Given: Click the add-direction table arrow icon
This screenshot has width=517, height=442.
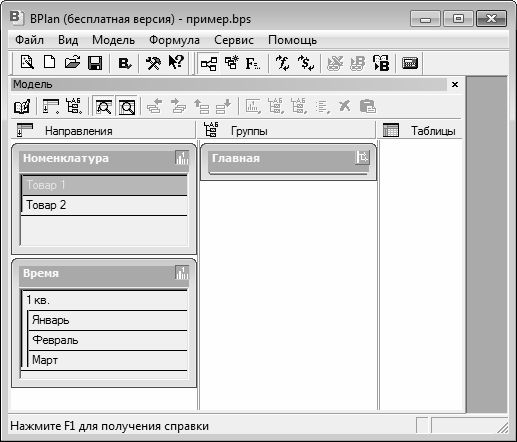Looking at the screenshot, I should (51, 107).
